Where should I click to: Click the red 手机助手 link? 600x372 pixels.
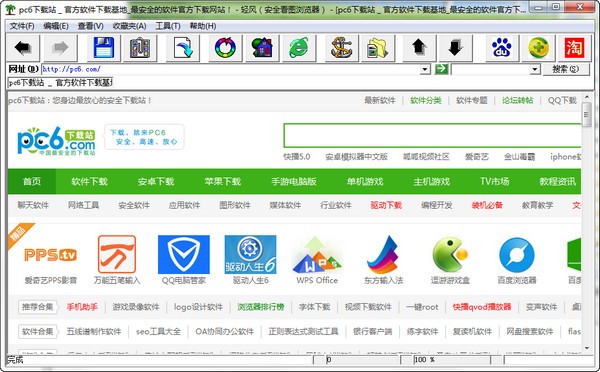coord(82,307)
